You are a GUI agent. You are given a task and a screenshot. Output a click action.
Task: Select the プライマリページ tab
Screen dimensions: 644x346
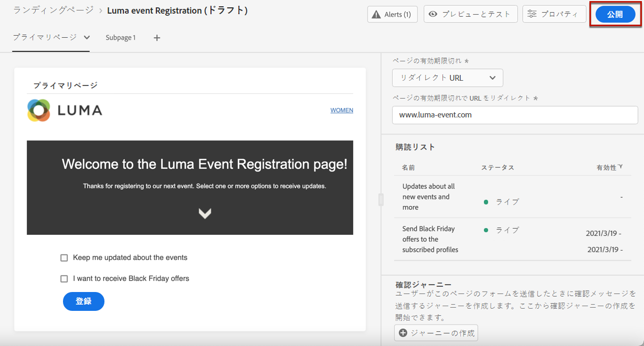coord(45,37)
